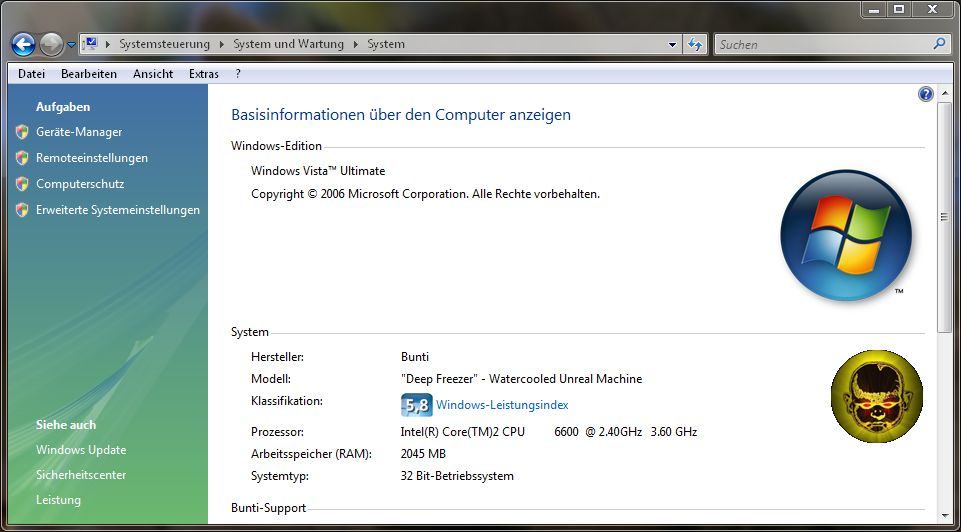Click shield icon beside Remoteeinstellungen

pos(22,158)
